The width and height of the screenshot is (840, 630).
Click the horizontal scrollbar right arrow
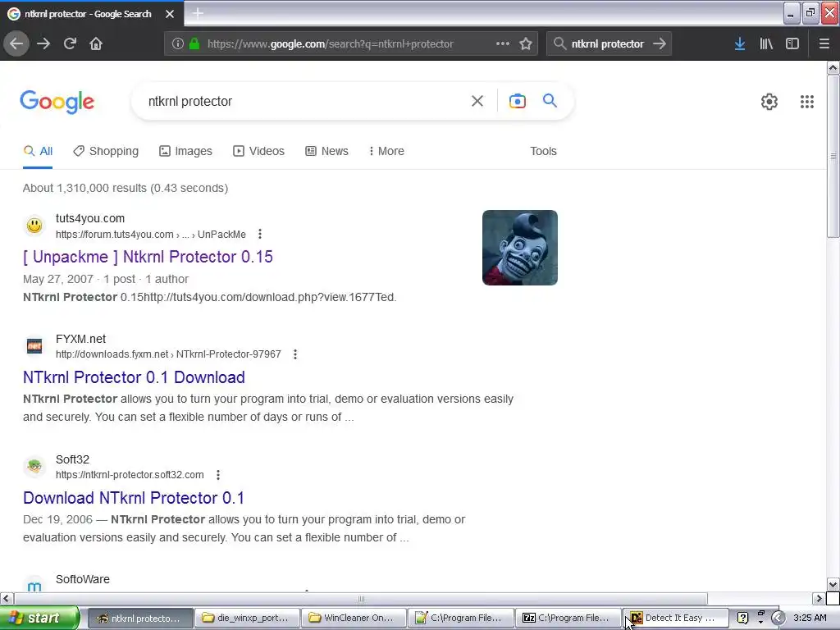coord(819,598)
